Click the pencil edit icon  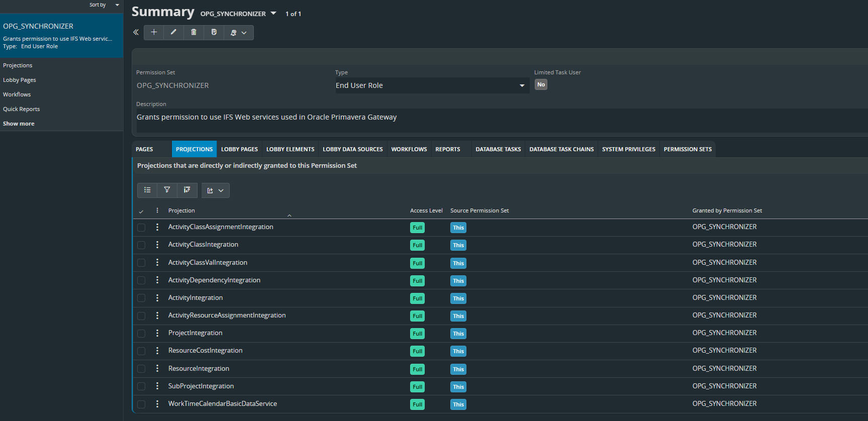173,32
